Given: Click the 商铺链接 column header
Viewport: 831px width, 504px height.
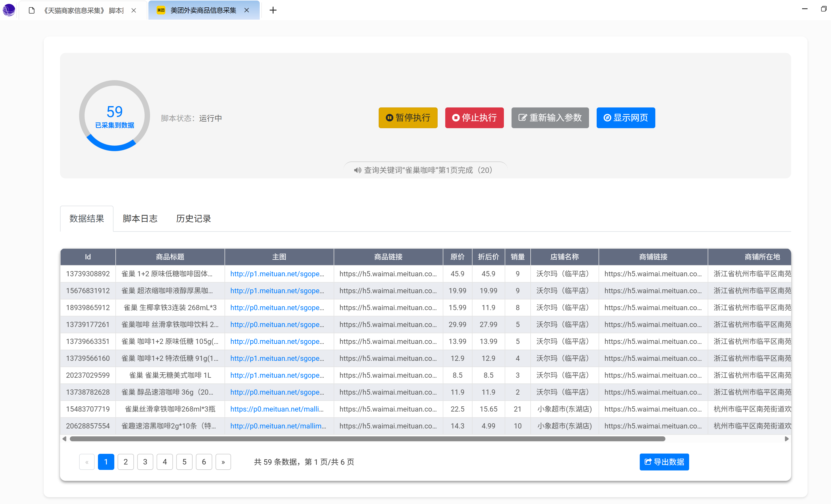Looking at the screenshot, I should pos(653,257).
